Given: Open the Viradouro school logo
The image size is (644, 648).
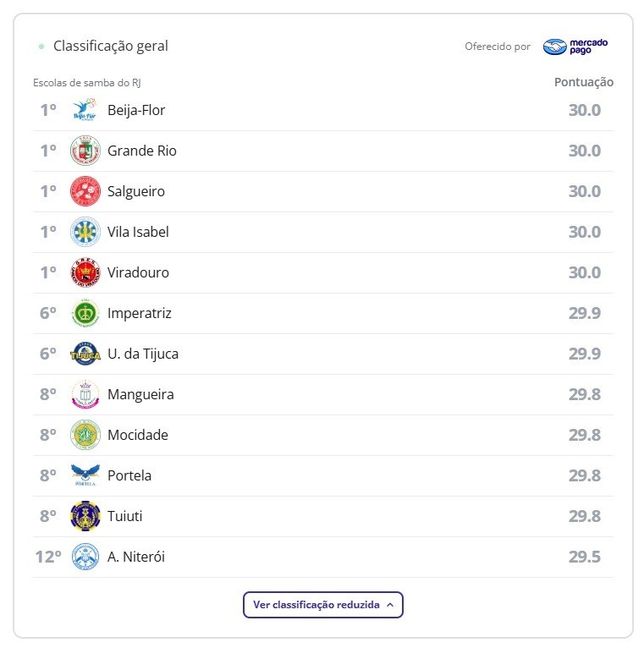Looking at the screenshot, I should tap(85, 272).
